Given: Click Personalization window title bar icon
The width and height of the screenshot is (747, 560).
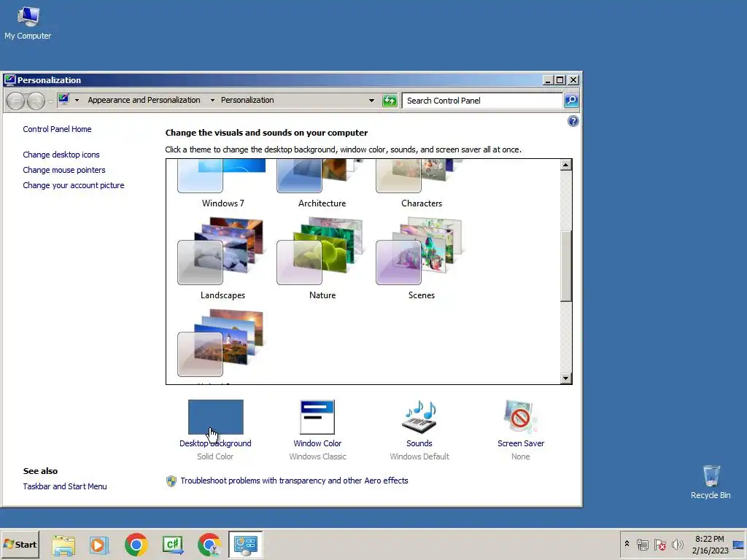Looking at the screenshot, I should 9,79.
